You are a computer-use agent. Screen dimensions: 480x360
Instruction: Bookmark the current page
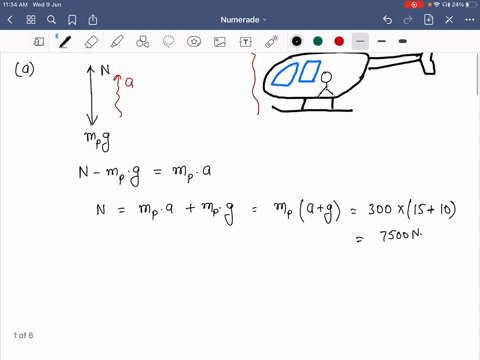(x=72, y=20)
